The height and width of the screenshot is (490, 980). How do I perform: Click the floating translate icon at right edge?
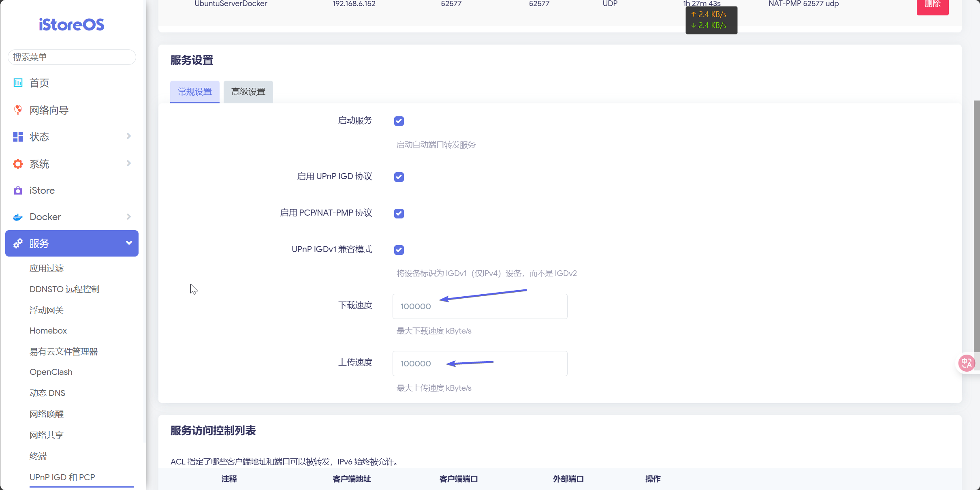[x=967, y=363]
